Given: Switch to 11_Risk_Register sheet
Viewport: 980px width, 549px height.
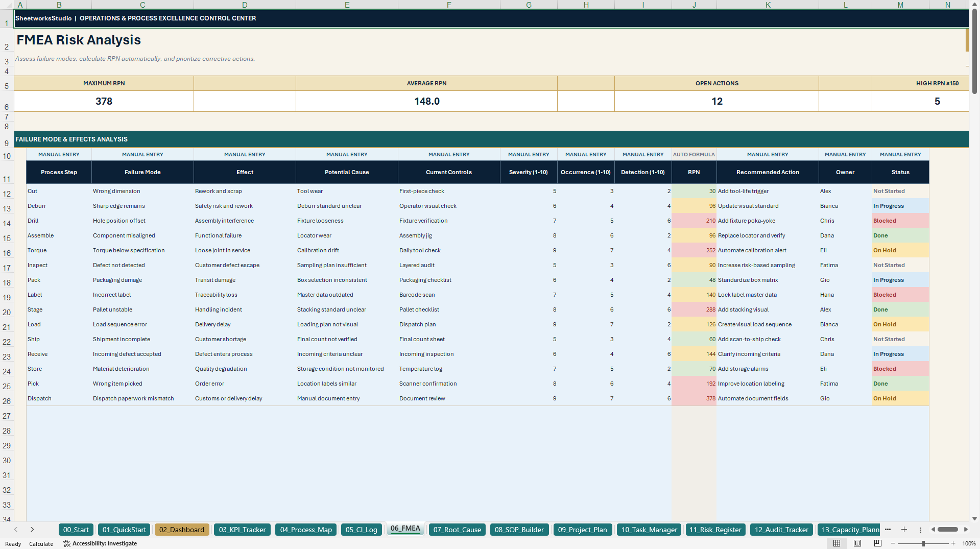Looking at the screenshot, I should (x=715, y=530).
